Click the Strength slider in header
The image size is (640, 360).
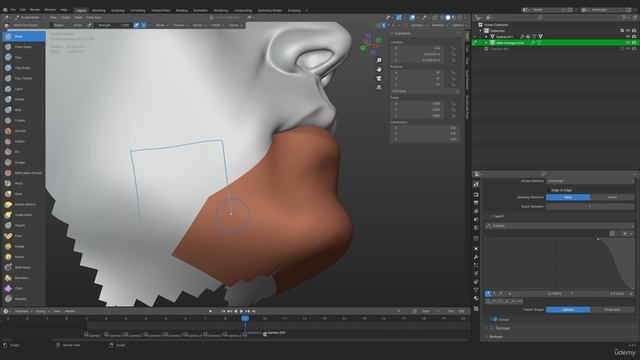coord(114,25)
